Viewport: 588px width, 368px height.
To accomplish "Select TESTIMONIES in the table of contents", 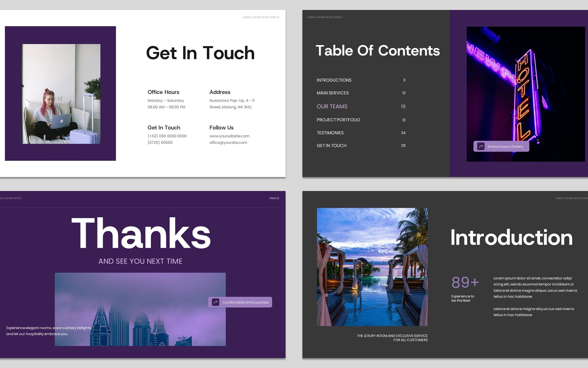I will tap(330, 133).
